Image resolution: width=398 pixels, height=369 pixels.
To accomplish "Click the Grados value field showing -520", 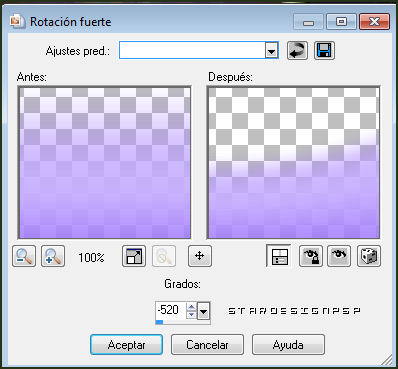I will [x=171, y=310].
